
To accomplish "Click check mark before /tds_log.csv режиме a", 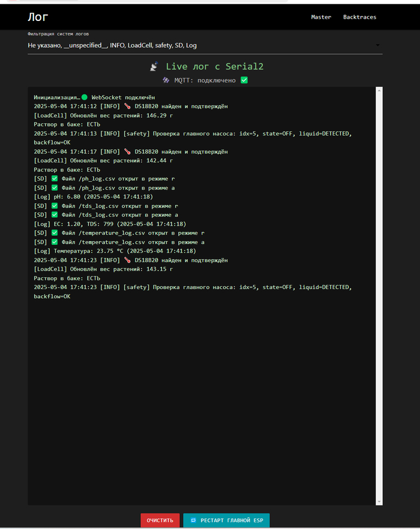I will click(55, 215).
